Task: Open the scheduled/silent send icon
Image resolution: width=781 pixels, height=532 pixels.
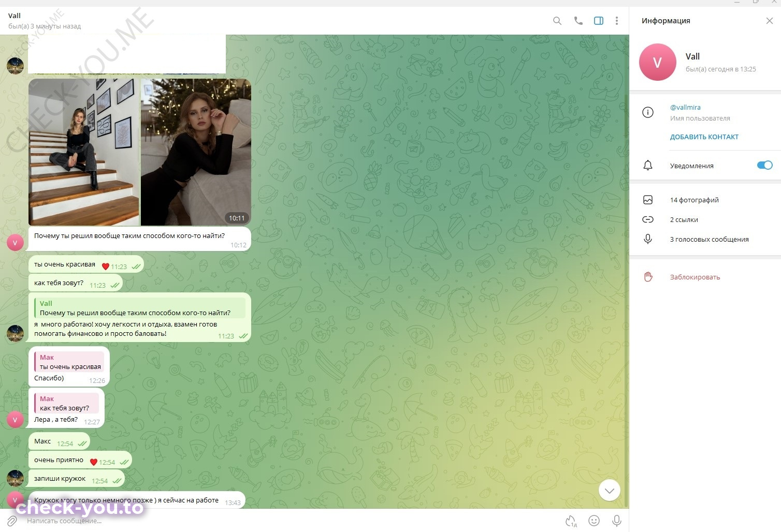Action: [571, 521]
